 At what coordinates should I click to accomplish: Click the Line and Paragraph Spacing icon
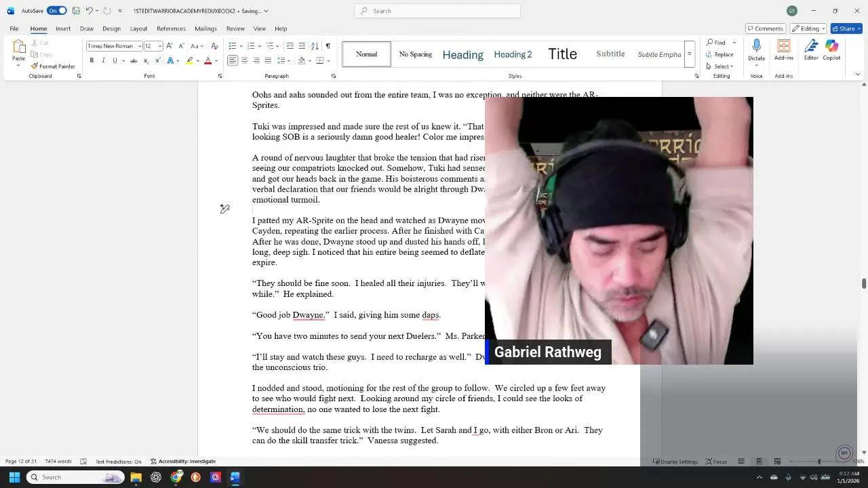(283, 60)
